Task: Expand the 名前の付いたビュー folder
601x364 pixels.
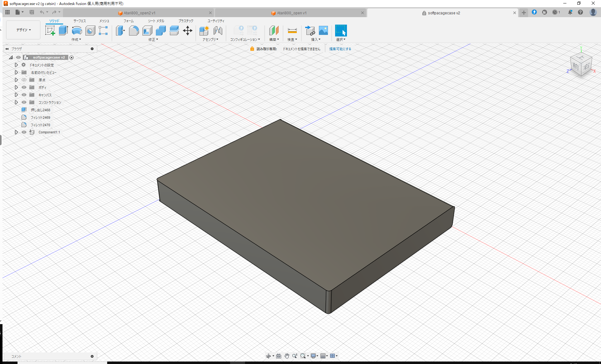Action: click(x=16, y=72)
